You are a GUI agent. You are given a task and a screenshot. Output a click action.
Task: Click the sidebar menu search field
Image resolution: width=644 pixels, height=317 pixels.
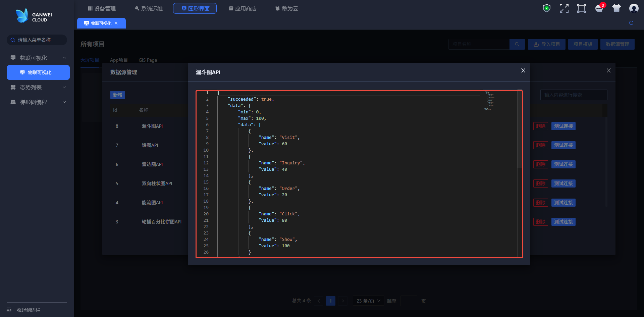pos(37,40)
